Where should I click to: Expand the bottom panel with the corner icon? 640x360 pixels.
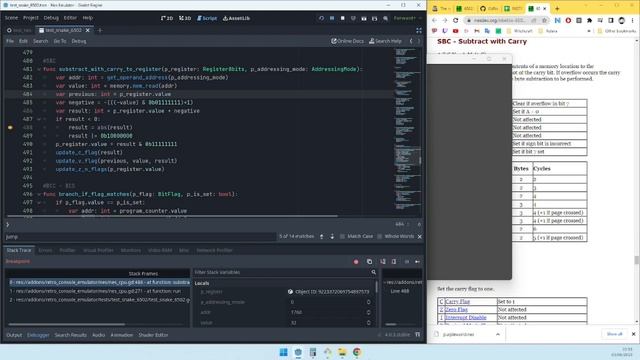(x=418, y=335)
